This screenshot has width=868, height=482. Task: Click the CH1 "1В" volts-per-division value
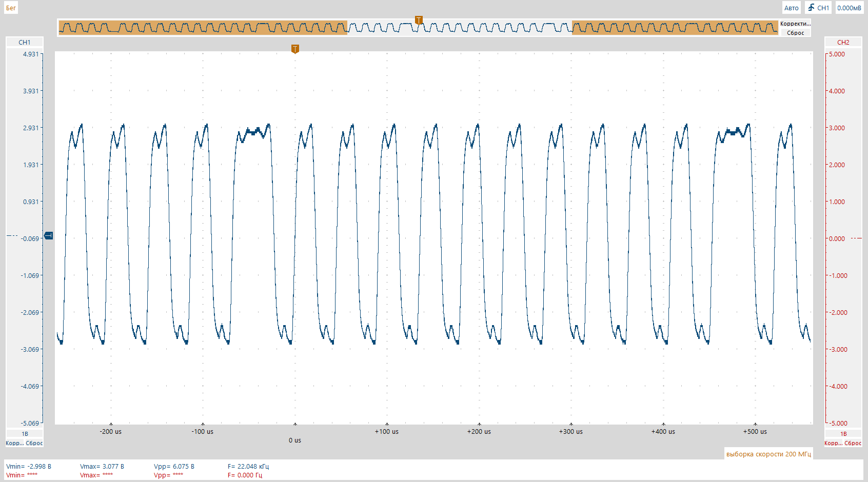coord(25,434)
